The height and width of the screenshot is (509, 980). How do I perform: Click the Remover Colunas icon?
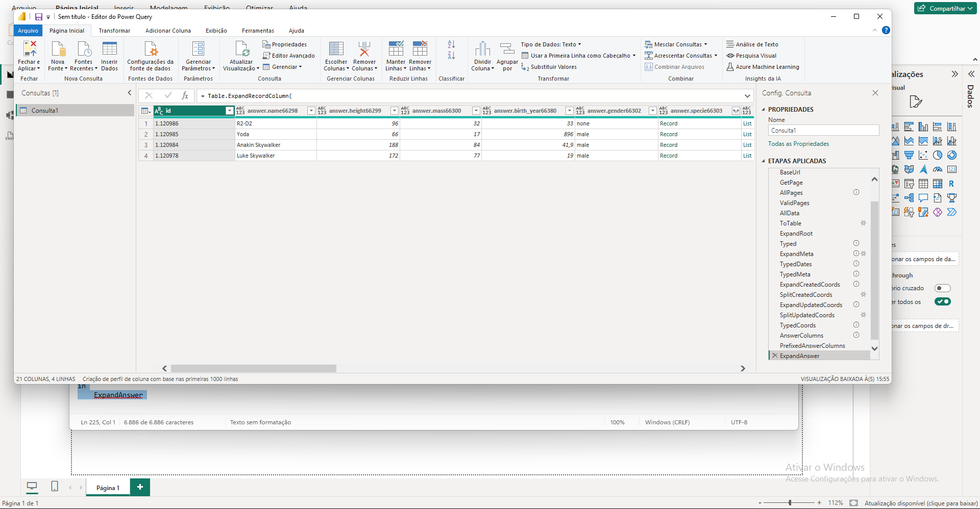[x=364, y=49]
